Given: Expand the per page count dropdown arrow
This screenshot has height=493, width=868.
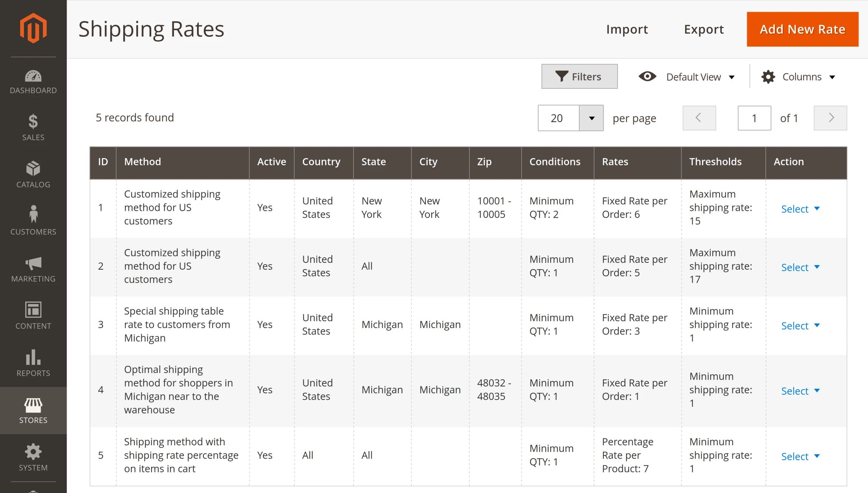Looking at the screenshot, I should (591, 118).
